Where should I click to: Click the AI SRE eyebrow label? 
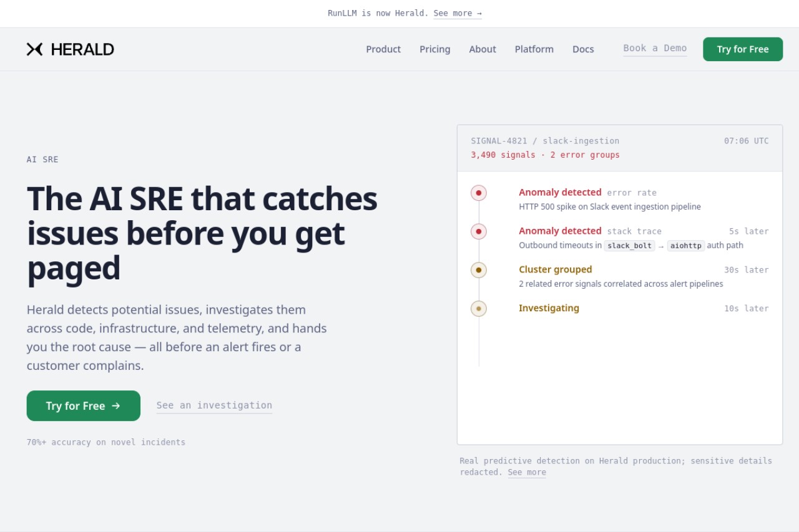(42, 160)
